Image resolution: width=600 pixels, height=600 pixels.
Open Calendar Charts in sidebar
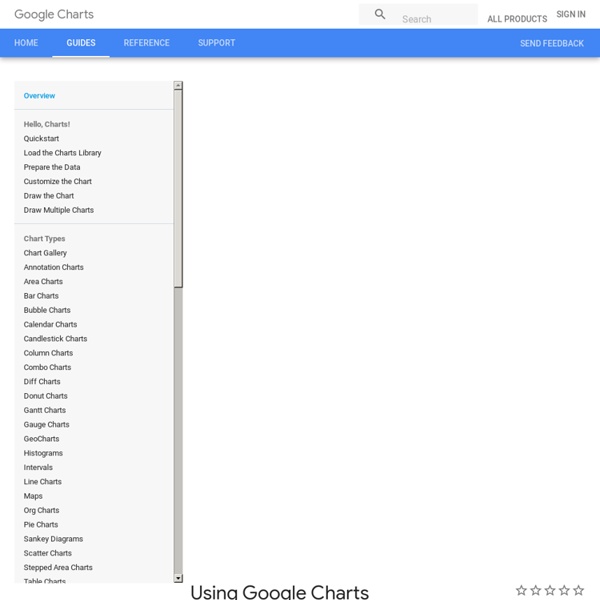point(50,324)
